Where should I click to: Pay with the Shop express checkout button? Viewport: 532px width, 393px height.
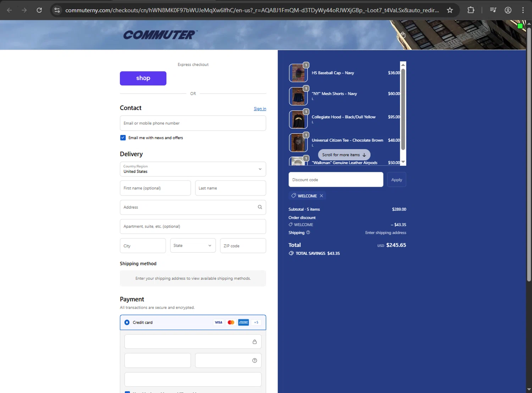pyautogui.click(x=143, y=78)
